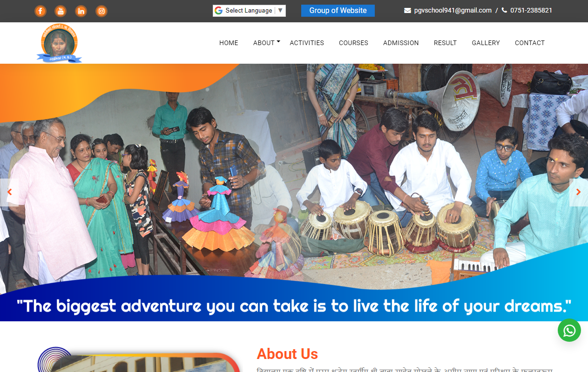The height and width of the screenshot is (372, 588).
Task: Advance to next slide with right arrow
Action: (579, 192)
